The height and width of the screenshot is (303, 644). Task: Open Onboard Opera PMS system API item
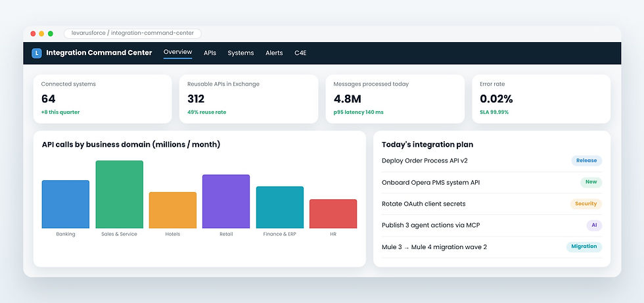[492, 182]
